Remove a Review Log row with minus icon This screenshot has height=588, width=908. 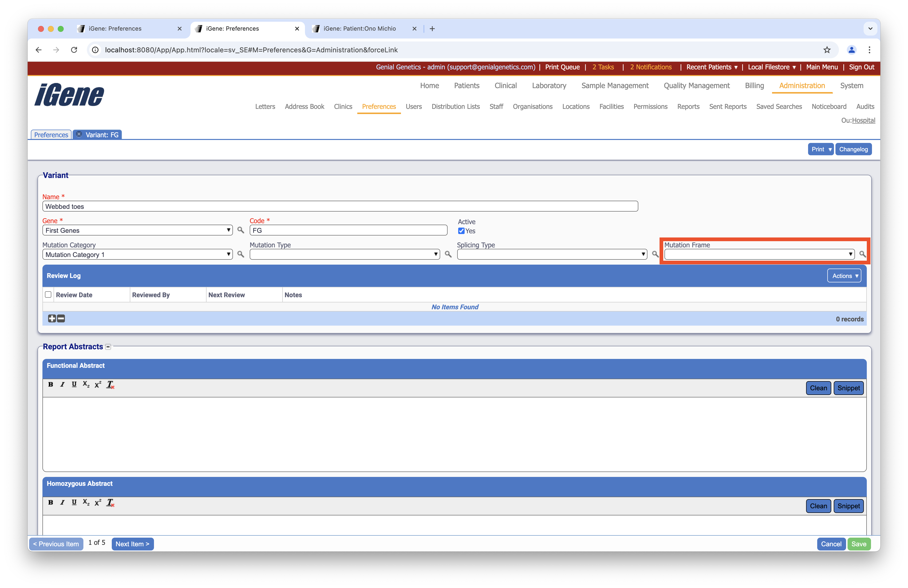point(61,318)
